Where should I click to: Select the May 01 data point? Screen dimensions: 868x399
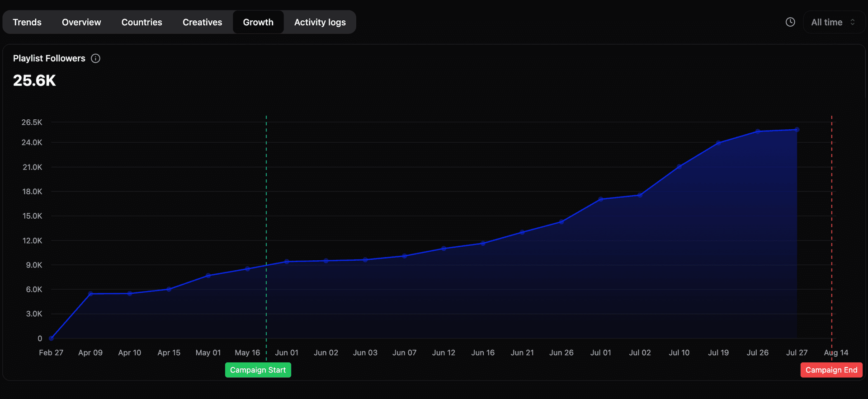tap(208, 275)
